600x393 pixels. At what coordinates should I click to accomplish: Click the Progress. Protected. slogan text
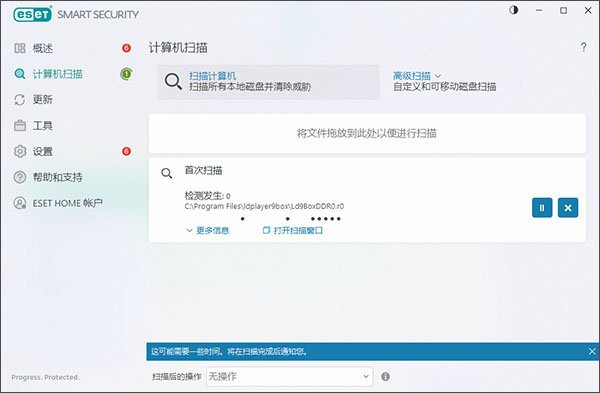coord(46,377)
